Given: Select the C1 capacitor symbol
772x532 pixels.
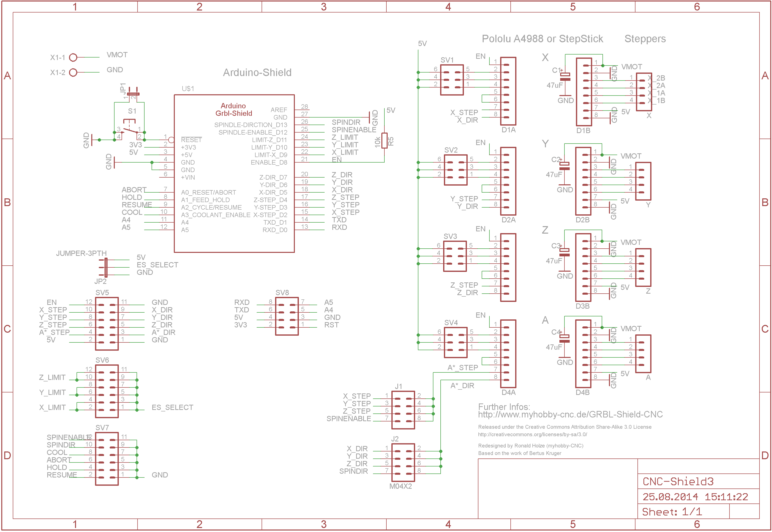Looking at the screenshot, I should [565, 77].
